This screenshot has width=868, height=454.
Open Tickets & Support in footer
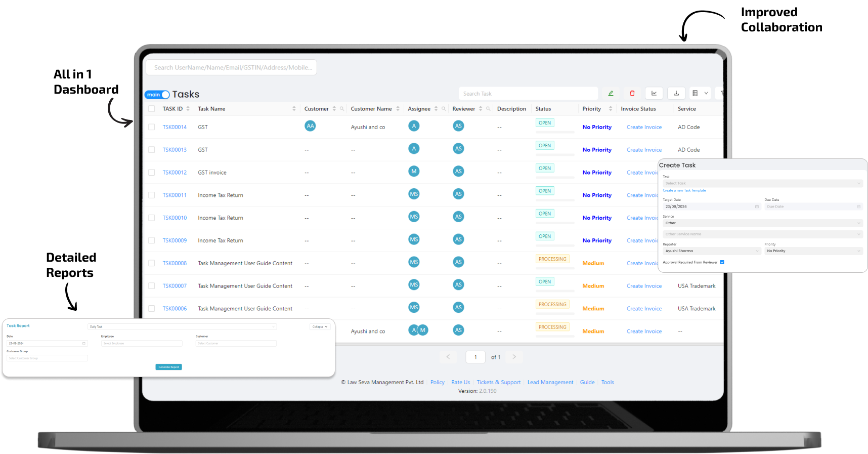point(498,383)
